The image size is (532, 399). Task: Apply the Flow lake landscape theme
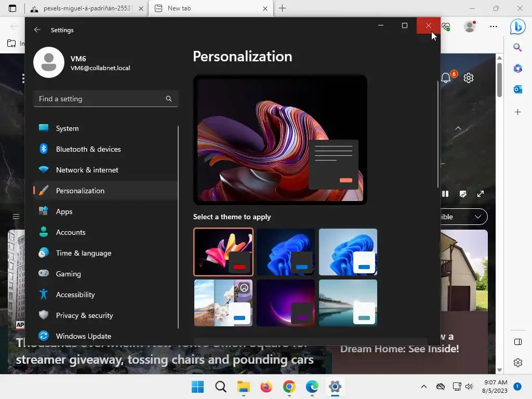[x=348, y=303]
